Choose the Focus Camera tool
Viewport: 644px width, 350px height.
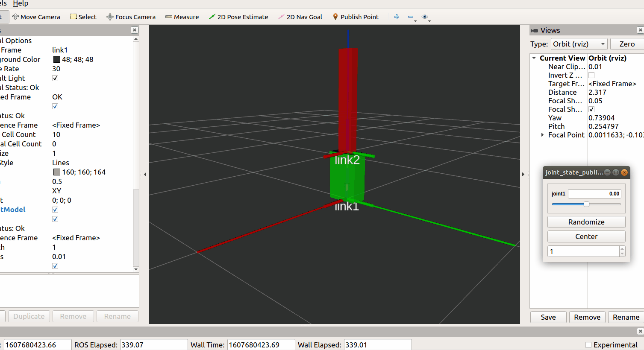coord(131,17)
